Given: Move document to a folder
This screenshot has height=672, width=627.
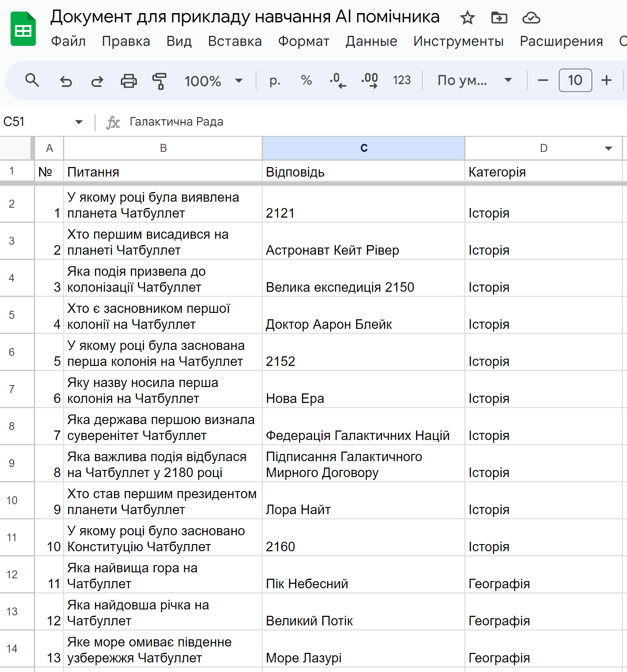Looking at the screenshot, I should click(x=499, y=18).
